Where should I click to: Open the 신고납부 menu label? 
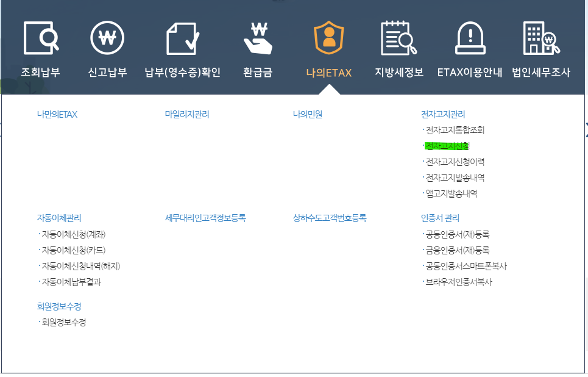(x=107, y=72)
